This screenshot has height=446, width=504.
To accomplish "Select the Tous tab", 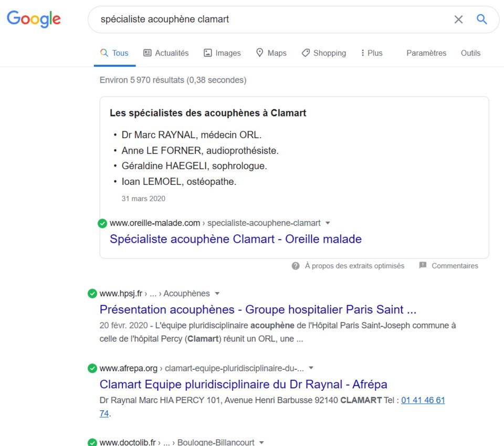I will 114,53.
